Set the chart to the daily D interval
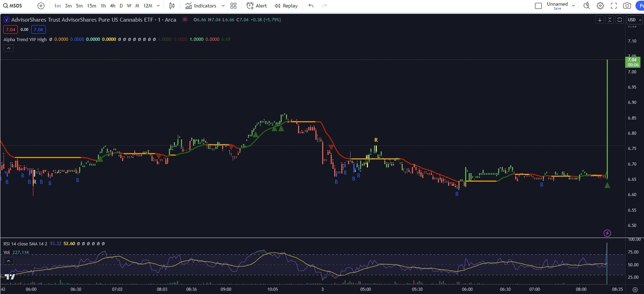The image size is (644, 294). tap(121, 6)
